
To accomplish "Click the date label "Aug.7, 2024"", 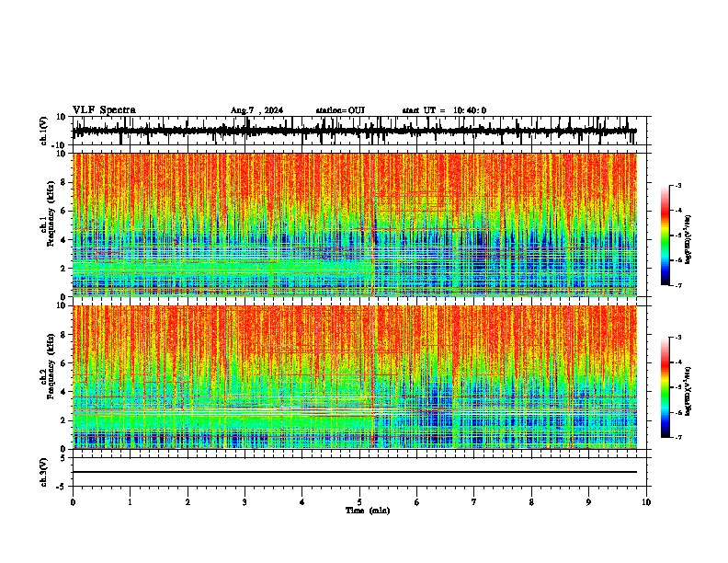I will (256, 110).
